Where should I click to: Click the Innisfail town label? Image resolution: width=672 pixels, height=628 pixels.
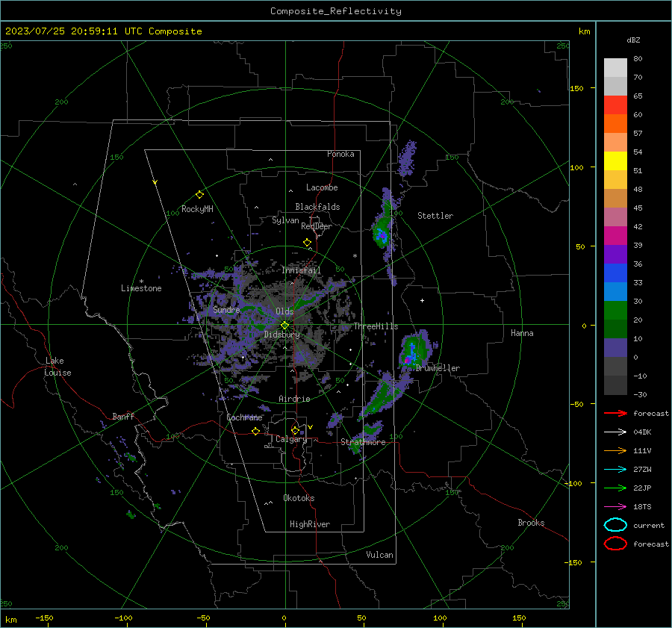302,270
